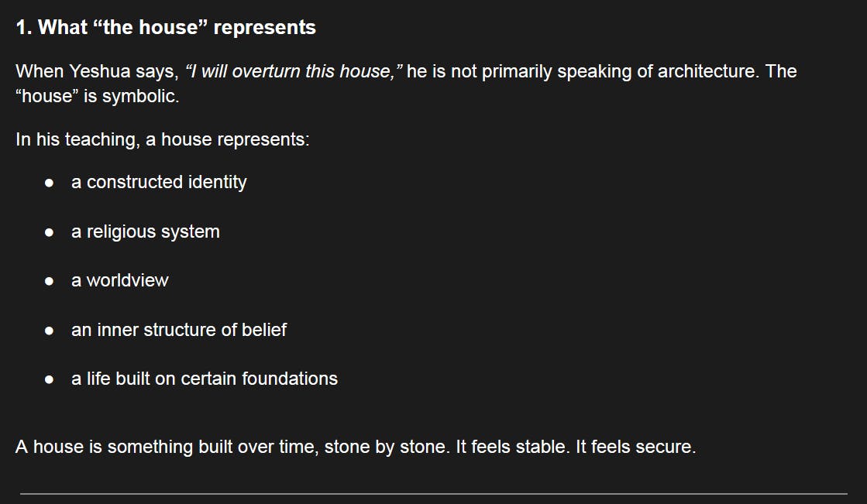Select the "a constructed identity" list item
867x504 pixels.
159,182
